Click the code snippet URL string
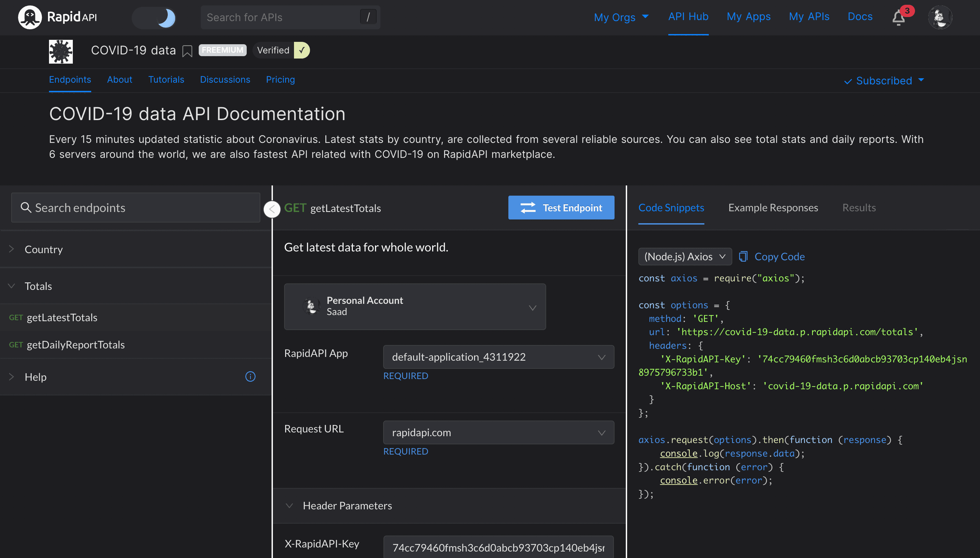Viewport: 980px width, 558px height. click(x=797, y=332)
